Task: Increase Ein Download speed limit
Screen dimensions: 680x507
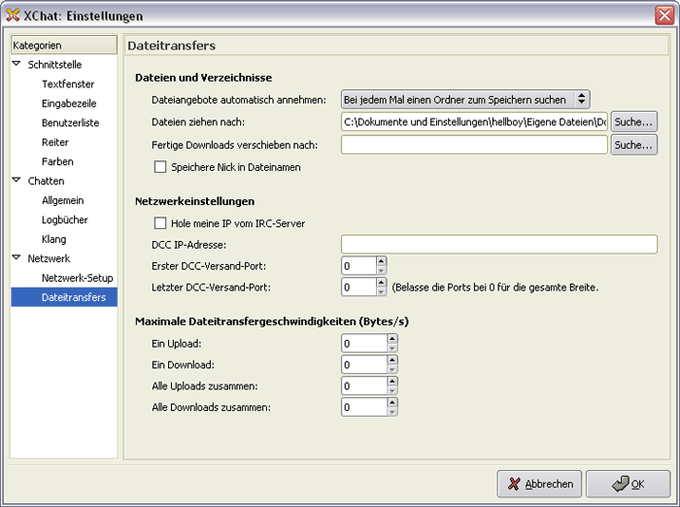Action: point(392,360)
